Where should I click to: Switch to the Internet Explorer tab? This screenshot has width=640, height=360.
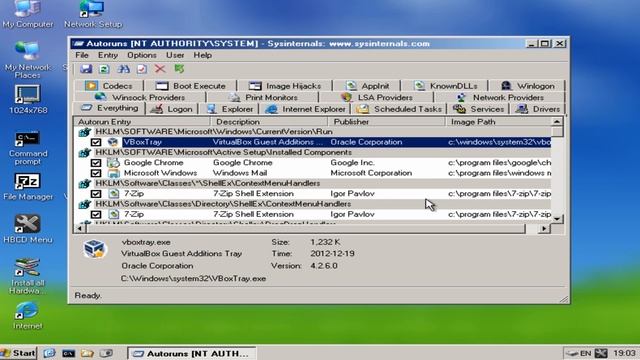[x=306, y=109]
